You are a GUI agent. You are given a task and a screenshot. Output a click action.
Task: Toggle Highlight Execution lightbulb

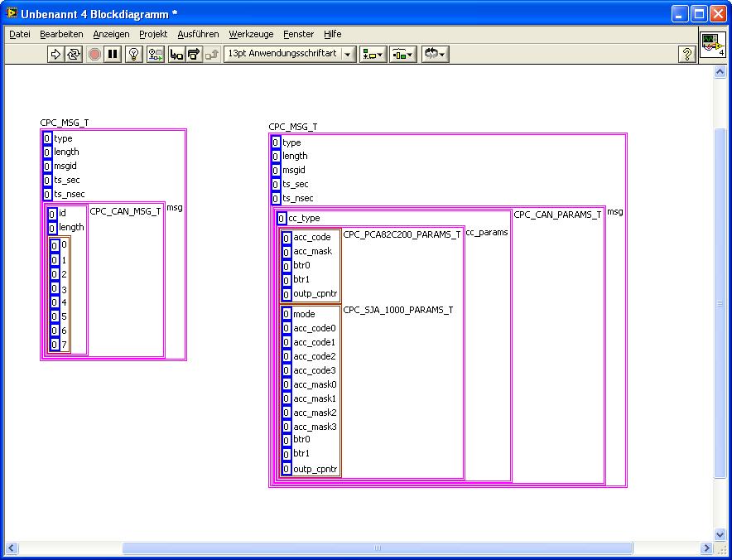(133, 54)
